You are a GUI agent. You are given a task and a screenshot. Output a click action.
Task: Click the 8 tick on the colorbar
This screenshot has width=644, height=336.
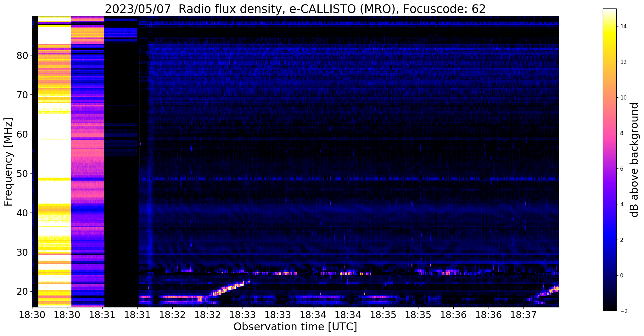[x=621, y=133]
